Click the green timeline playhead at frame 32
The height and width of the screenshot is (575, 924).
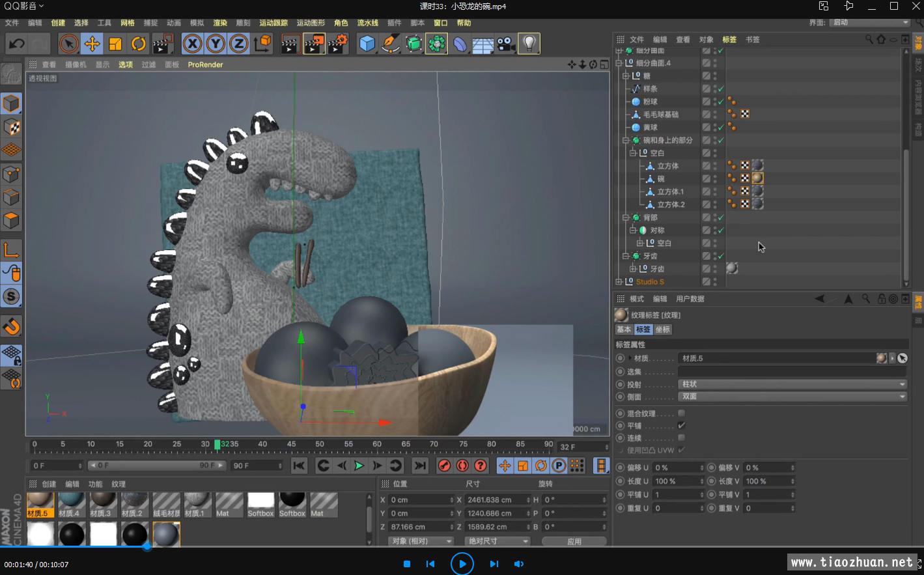coord(217,444)
